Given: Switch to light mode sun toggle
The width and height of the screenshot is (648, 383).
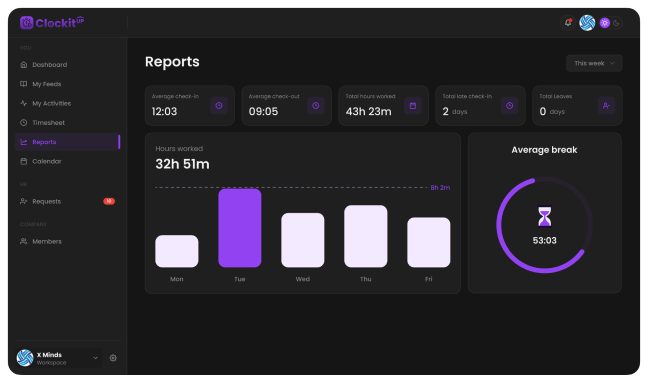Looking at the screenshot, I should (x=605, y=23).
